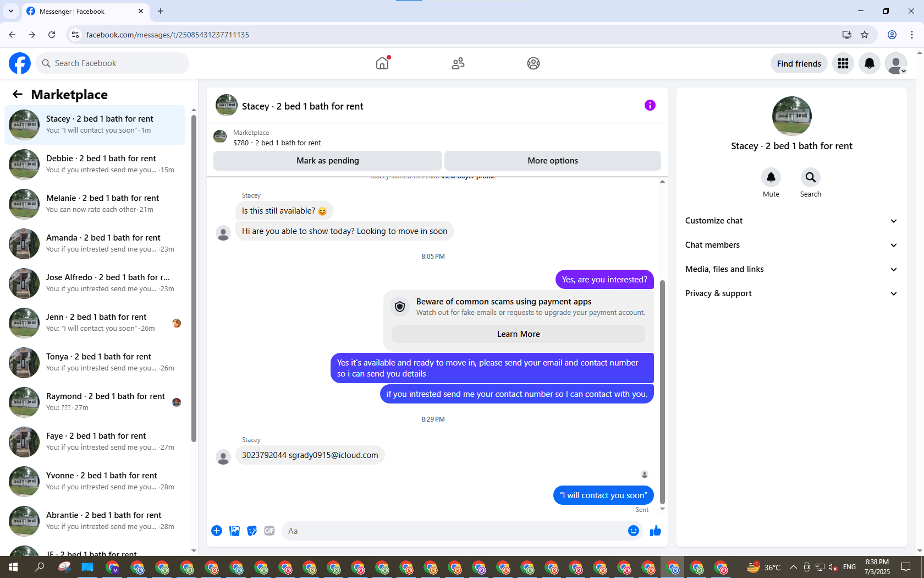Viewport: 924px width, 578px height.
Task: Open Abrantie's 2 bed 1 bath conversation
Action: click(x=95, y=521)
